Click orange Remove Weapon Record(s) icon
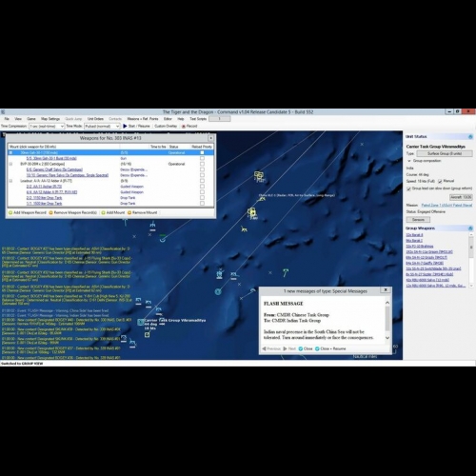 coord(50,212)
